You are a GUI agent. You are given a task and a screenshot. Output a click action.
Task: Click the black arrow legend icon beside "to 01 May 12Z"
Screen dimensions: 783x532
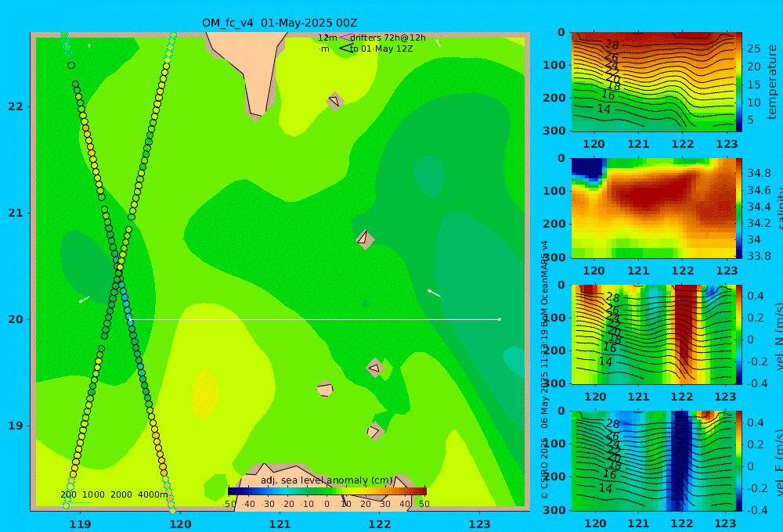coord(346,49)
